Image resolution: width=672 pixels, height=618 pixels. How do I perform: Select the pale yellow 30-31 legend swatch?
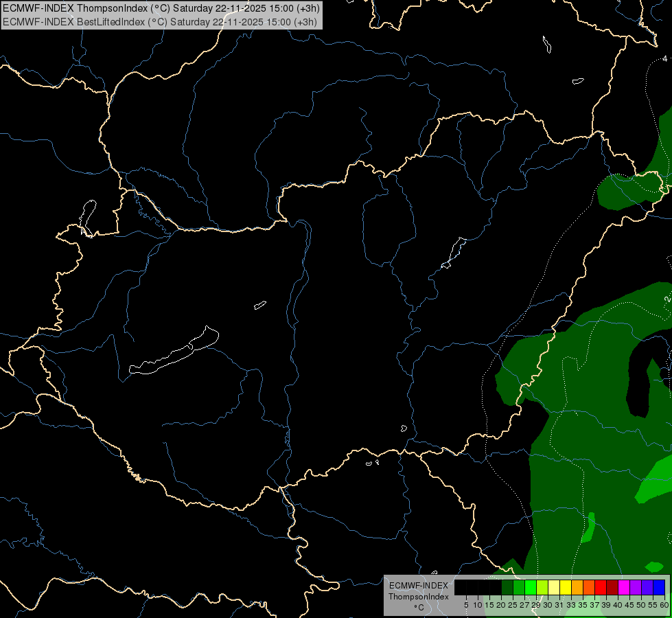tap(554, 587)
